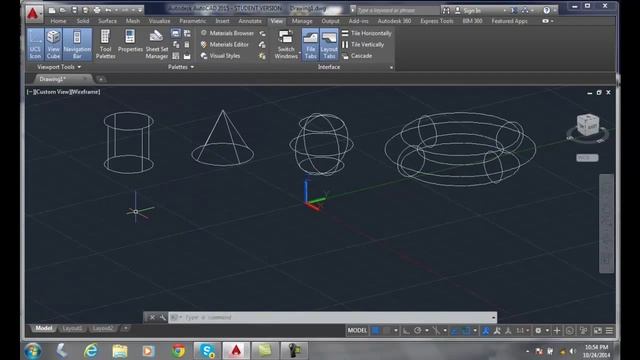Switch to the Visualize ribbon tab

(x=159, y=21)
